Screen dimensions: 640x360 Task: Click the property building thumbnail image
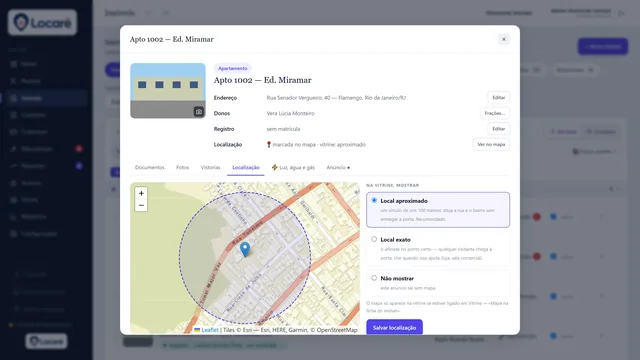coord(168,91)
